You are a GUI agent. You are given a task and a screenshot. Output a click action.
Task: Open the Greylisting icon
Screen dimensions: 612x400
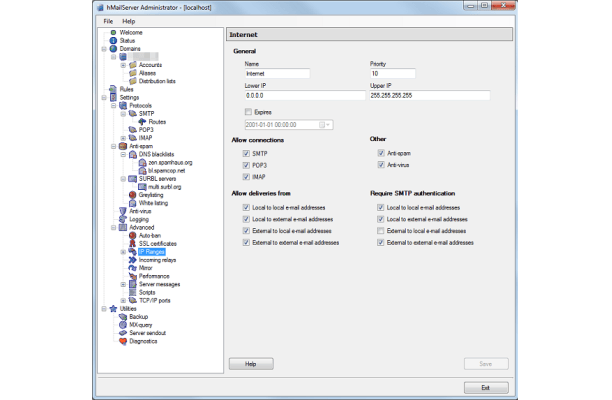(133, 195)
